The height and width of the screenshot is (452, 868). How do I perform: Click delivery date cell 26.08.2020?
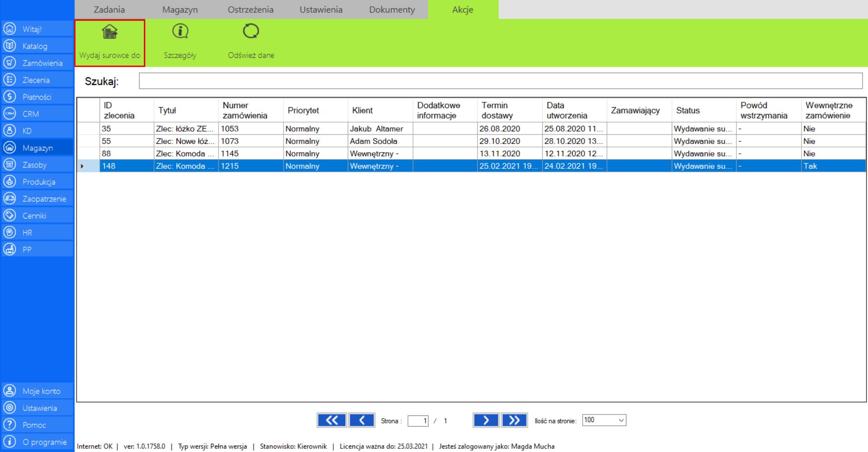(x=510, y=128)
